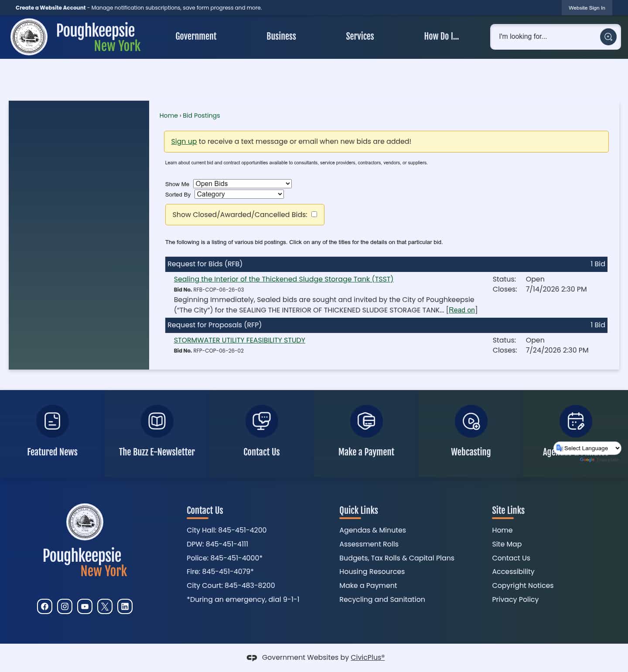Click the Quick Links footer heading

pyautogui.click(x=358, y=510)
